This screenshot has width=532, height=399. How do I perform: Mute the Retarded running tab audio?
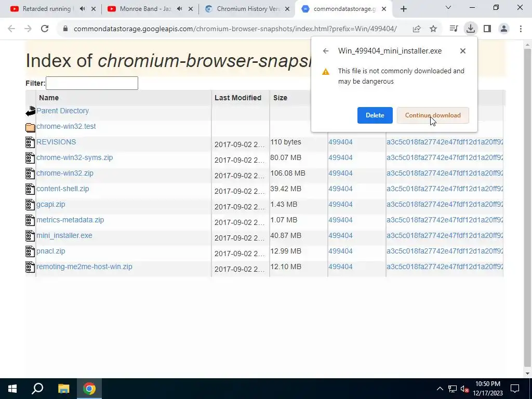pos(83,9)
